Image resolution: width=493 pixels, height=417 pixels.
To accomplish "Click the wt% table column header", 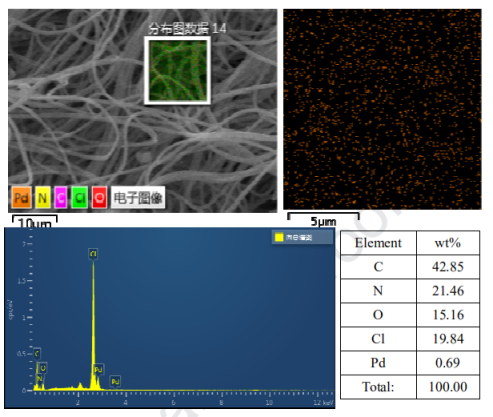I will pyautogui.click(x=448, y=243).
